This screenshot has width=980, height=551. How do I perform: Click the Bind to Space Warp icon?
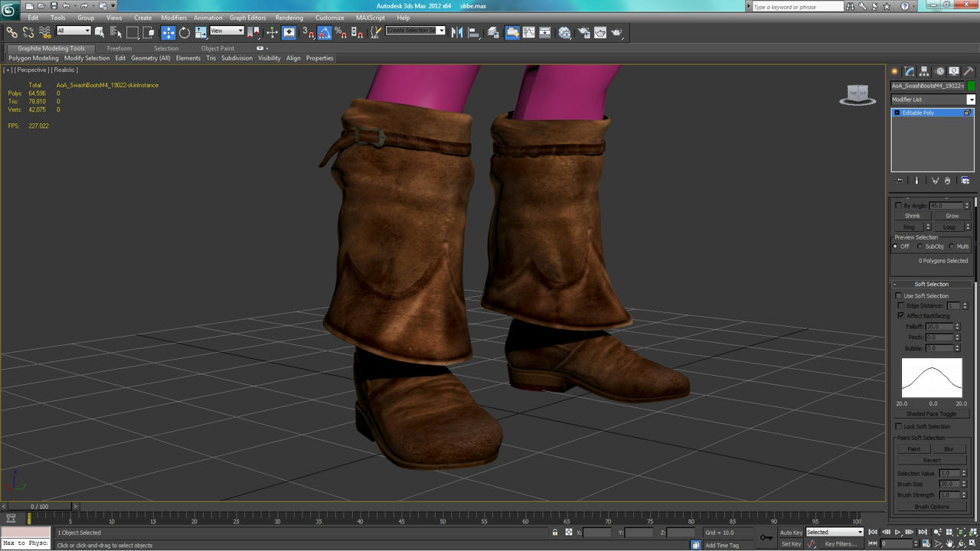click(x=45, y=32)
